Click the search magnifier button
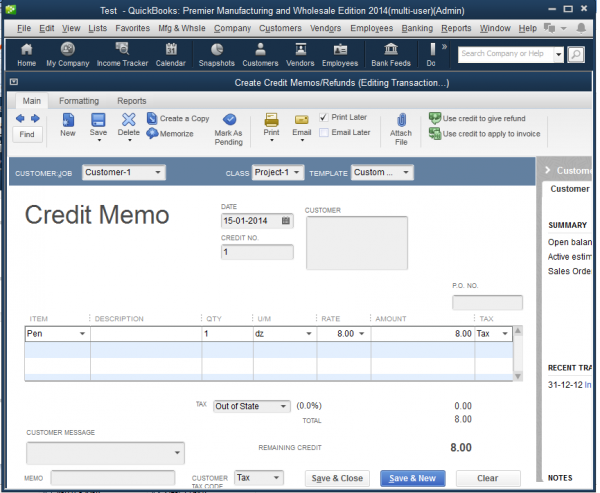The image size is (600, 493). pyautogui.click(x=576, y=54)
